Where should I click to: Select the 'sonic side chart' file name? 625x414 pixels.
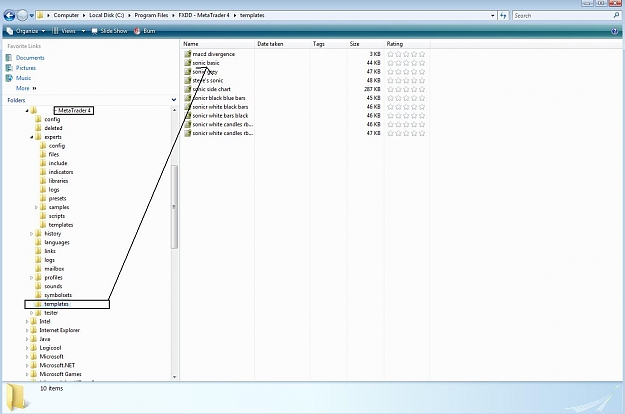[x=212, y=89]
